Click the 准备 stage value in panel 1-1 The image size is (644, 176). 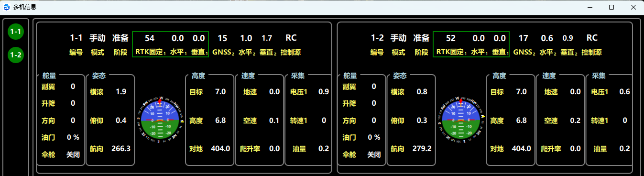tap(120, 38)
